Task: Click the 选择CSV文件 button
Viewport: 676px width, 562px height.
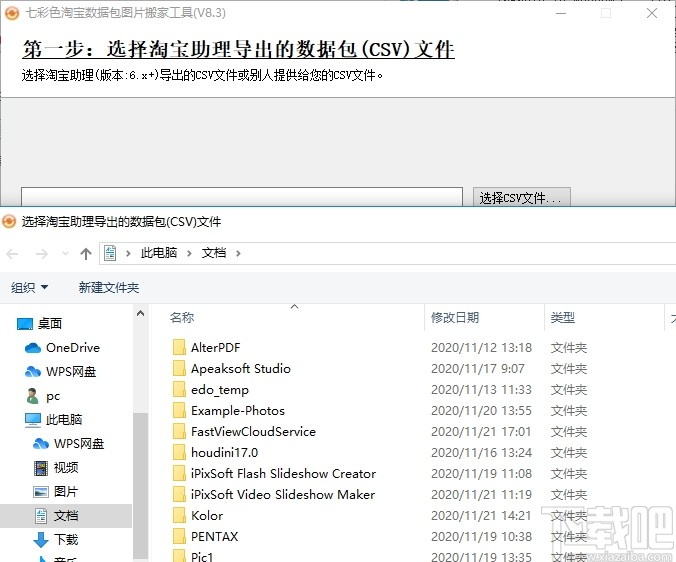Action: tap(521, 197)
